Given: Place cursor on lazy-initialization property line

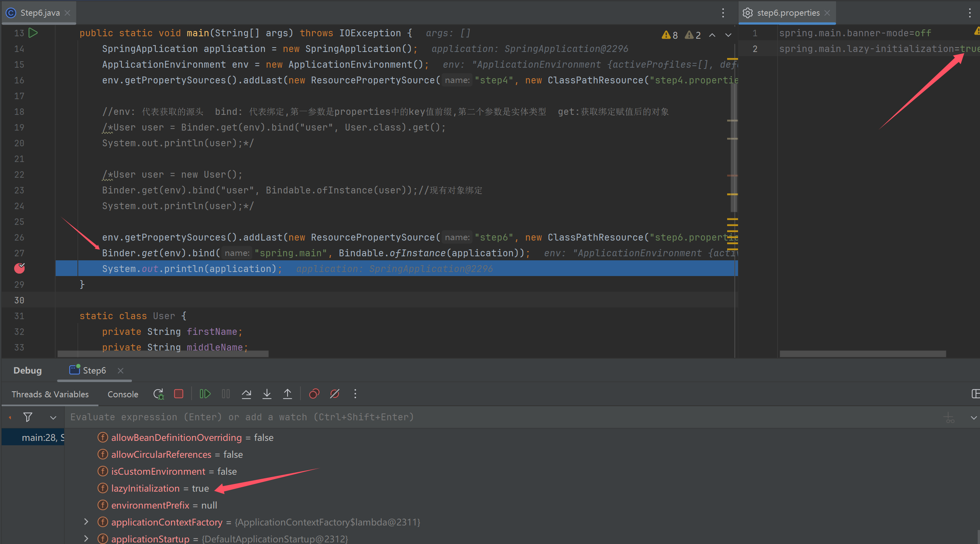Looking at the screenshot, I should (879, 49).
